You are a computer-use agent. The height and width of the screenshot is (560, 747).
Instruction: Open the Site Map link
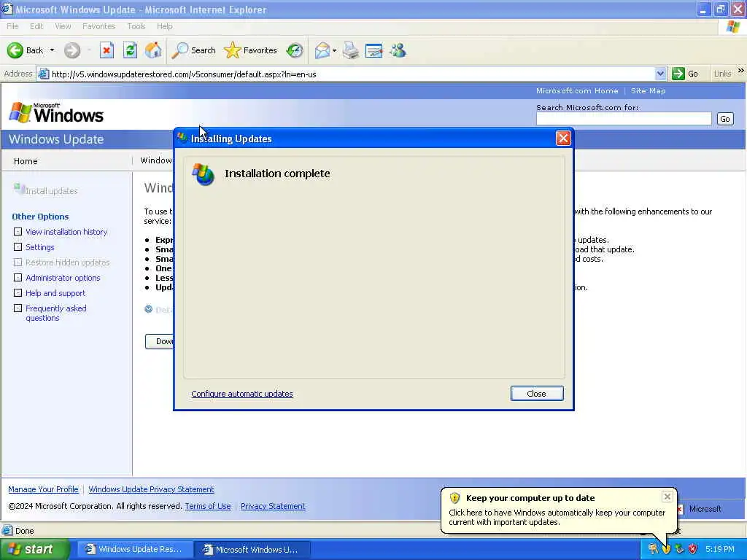coord(648,90)
